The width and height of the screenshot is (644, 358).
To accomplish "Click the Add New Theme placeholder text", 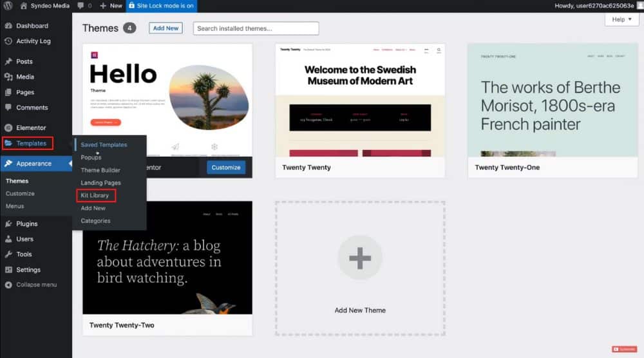I will 360,310.
